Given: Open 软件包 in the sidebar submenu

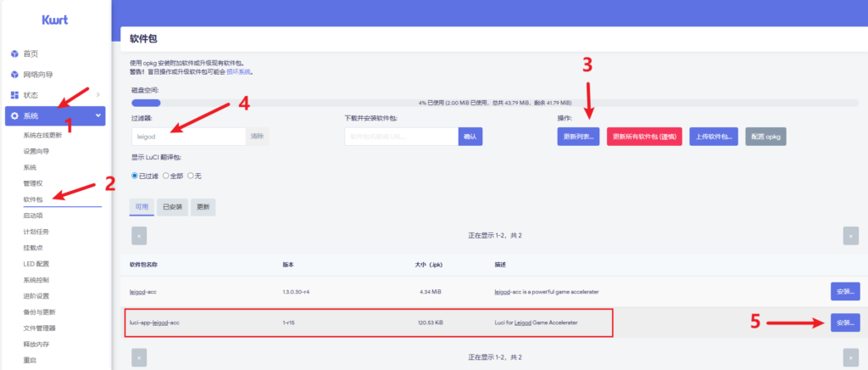Looking at the screenshot, I should tap(34, 199).
